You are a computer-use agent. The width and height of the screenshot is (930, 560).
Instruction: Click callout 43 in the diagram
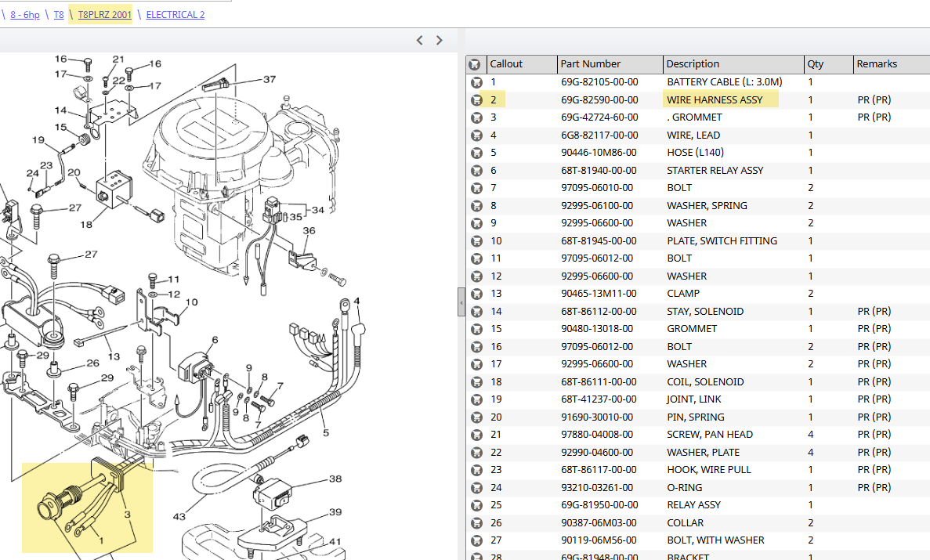click(179, 517)
